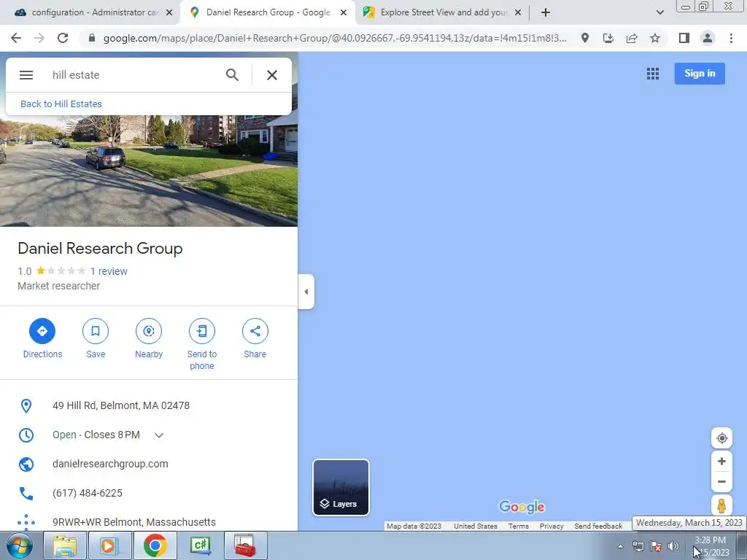This screenshot has width=747, height=560.
Task: Bookmark this page with the star
Action: [655, 38]
